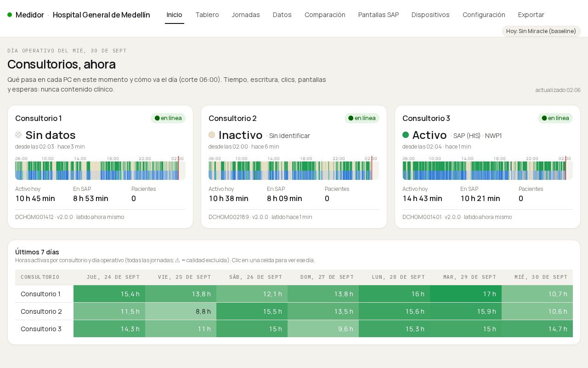Click Consultorio 2 beige Inactivo status dot
This screenshot has height=368, width=588.
[212, 135]
